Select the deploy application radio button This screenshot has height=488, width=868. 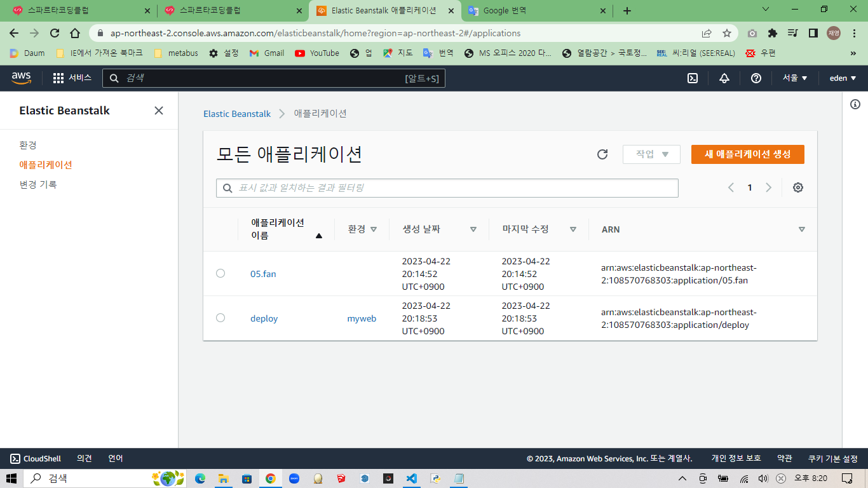click(220, 318)
